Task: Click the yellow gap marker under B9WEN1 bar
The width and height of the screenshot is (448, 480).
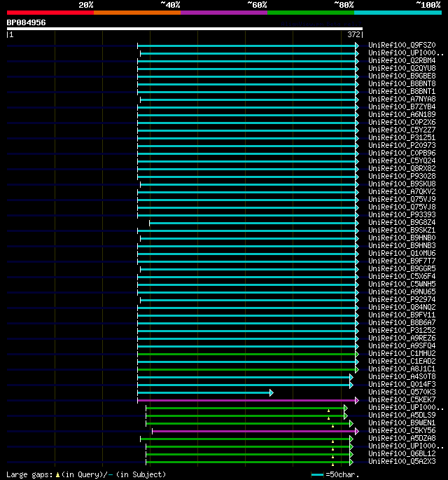Action: [332, 426]
